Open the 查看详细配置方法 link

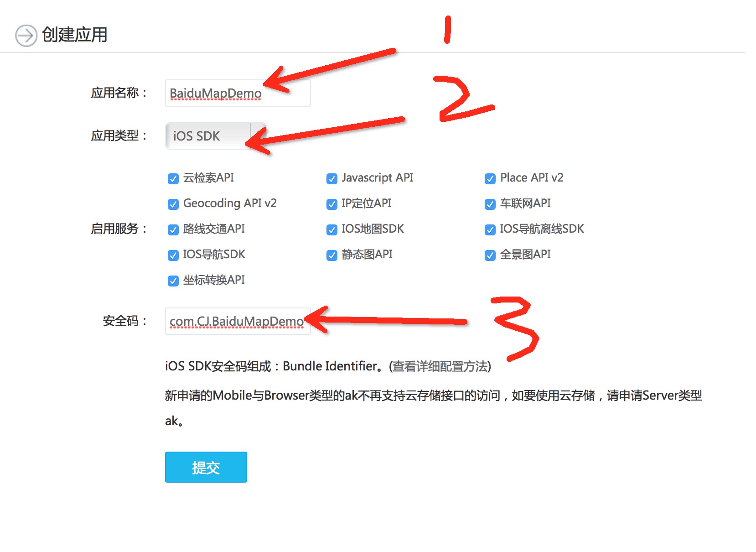(440, 366)
